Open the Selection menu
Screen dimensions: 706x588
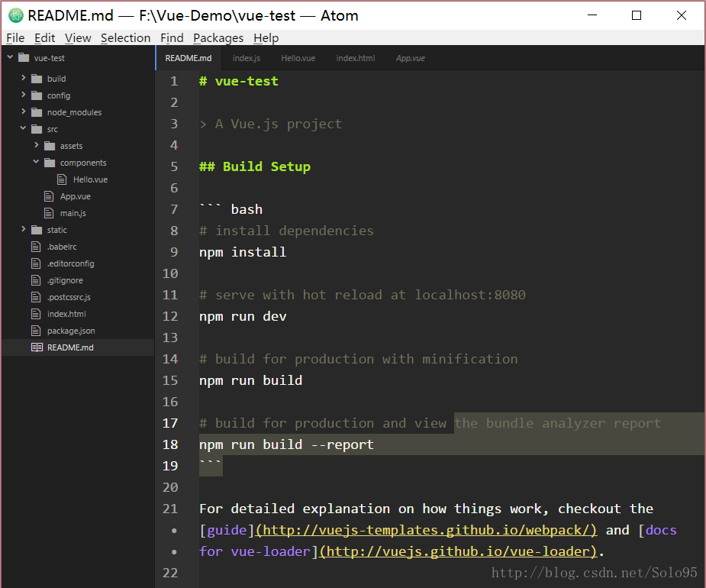[x=126, y=38]
